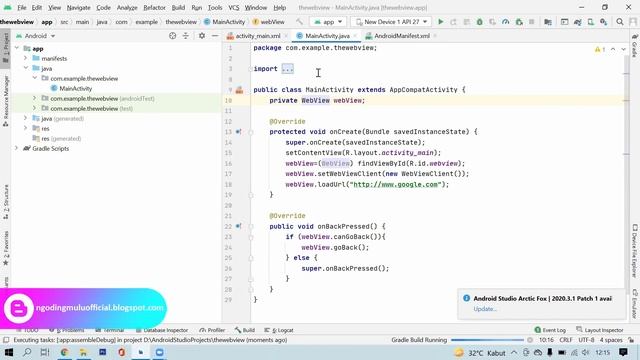This screenshot has height=360, width=640.
Task: Click Project Structure folder icon in toolbar
Action: pos(548,22)
